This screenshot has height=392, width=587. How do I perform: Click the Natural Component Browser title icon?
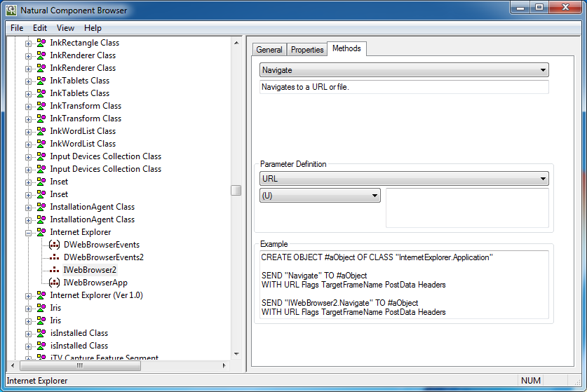pos(11,11)
